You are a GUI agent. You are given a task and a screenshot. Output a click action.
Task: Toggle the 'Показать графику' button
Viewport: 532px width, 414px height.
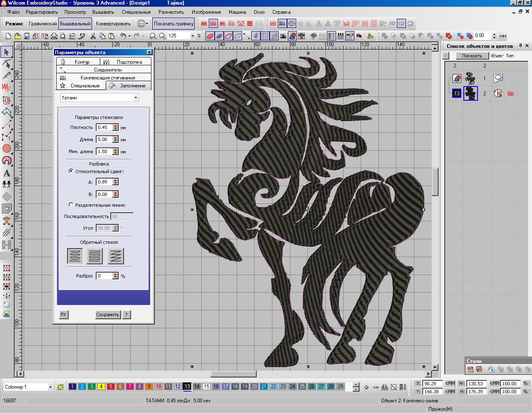tap(173, 24)
